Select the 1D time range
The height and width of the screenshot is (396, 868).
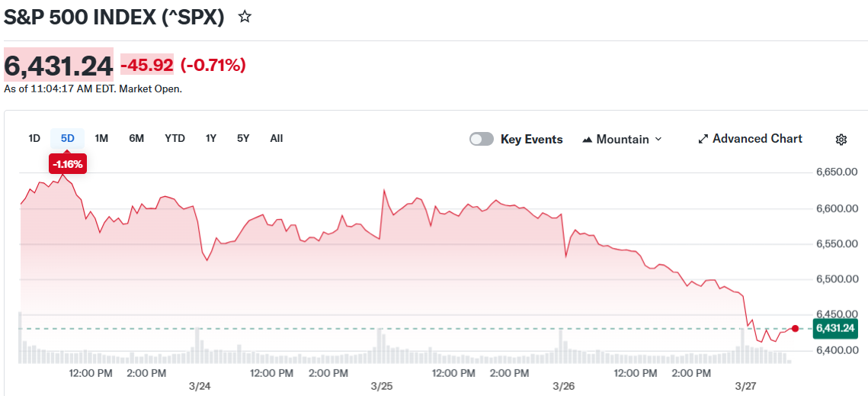point(34,138)
